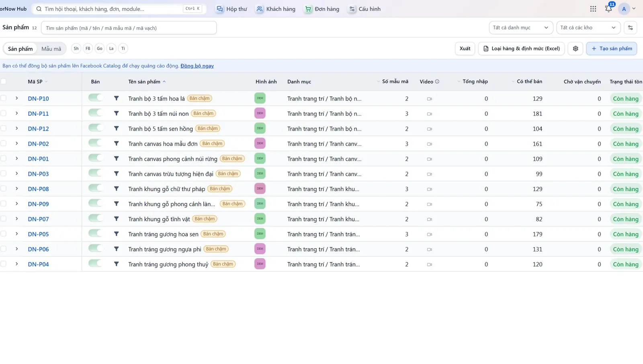Click the 'Đồng bộ ngay' link

(197, 66)
